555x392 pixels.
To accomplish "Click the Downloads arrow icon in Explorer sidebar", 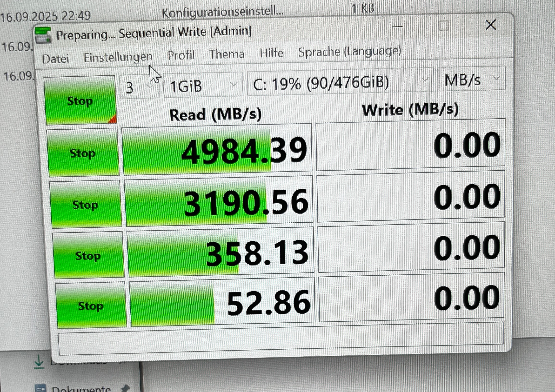I will tap(39, 362).
